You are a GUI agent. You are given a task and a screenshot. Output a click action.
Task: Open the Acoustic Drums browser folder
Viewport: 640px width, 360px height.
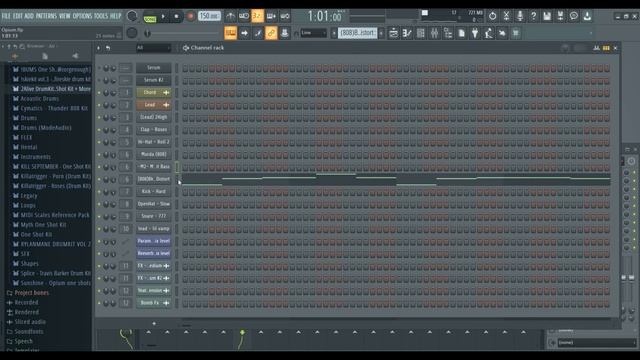[x=40, y=99]
